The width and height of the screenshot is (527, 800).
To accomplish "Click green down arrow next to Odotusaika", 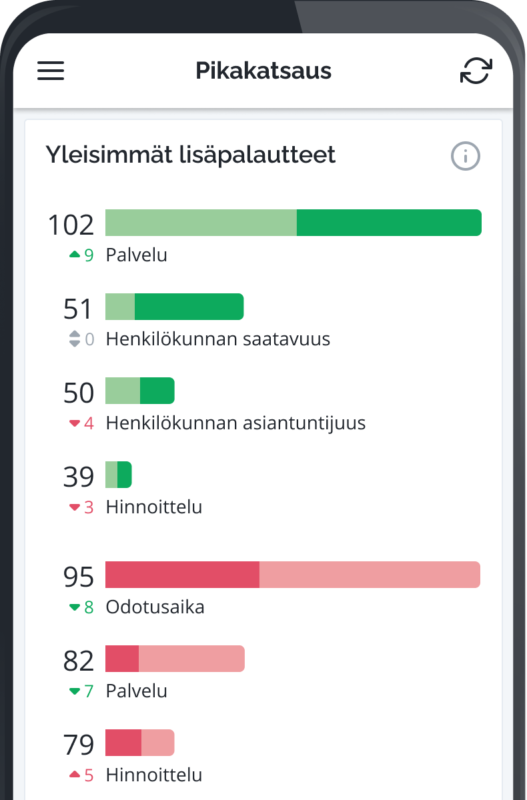I will pos(74,607).
